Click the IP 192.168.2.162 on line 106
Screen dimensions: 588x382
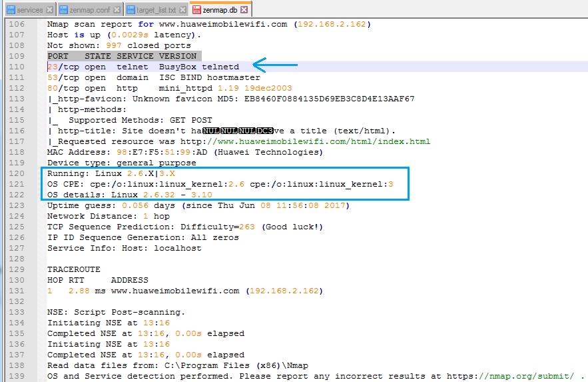[x=332, y=24]
